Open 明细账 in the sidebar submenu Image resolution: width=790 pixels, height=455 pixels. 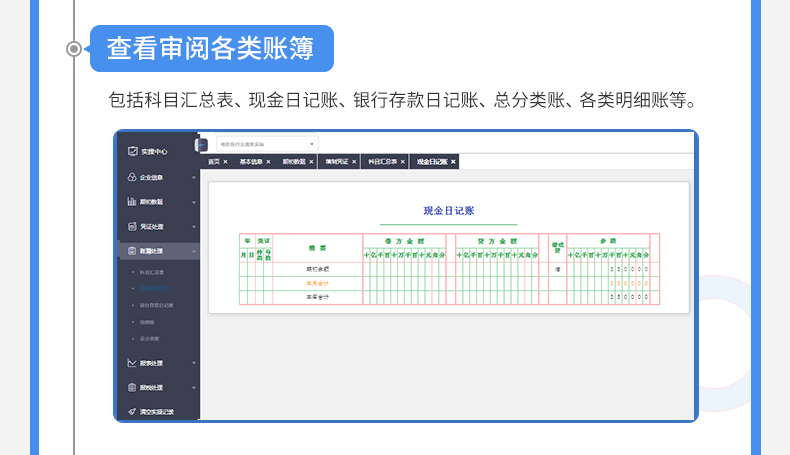147,322
